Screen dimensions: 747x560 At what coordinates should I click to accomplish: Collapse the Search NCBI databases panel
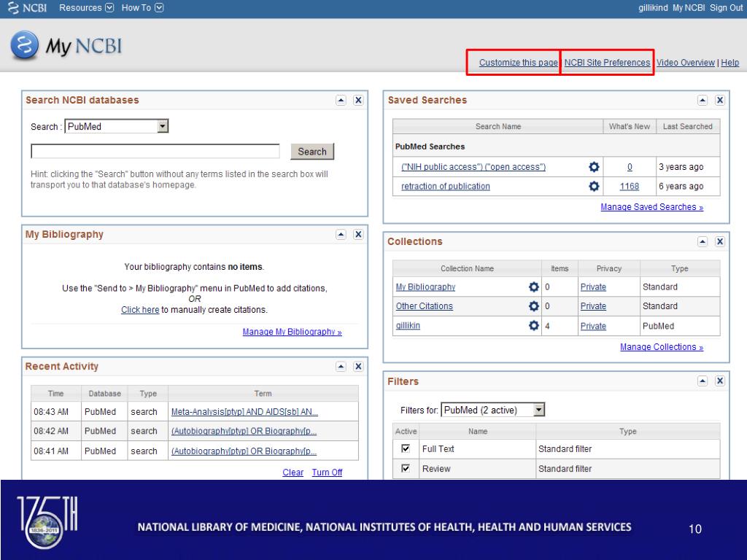341,100
